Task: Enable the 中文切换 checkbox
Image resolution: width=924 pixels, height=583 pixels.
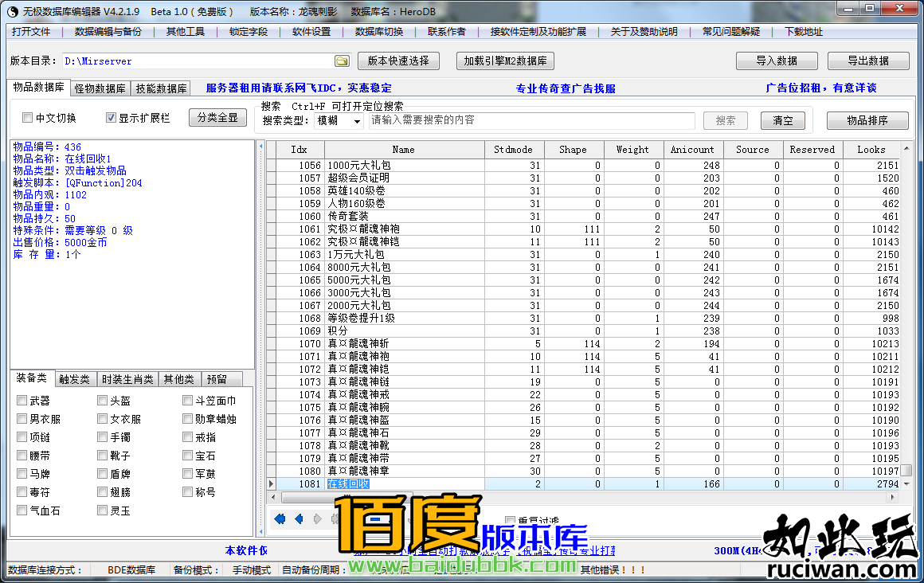Action: click(x=28, y=118)
